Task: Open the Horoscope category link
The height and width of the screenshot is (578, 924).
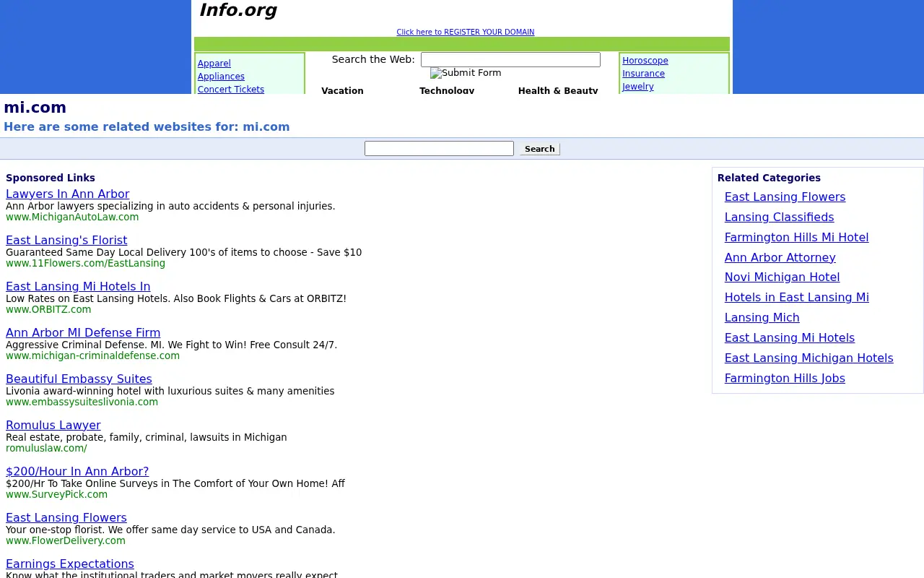Action: [x=645, y=61]
